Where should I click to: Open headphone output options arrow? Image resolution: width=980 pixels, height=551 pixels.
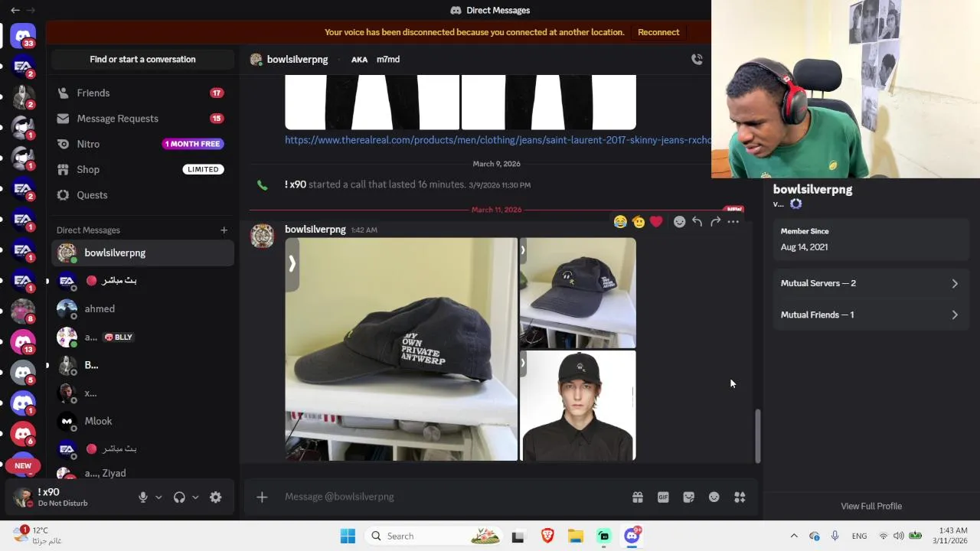tap(195, 497)
